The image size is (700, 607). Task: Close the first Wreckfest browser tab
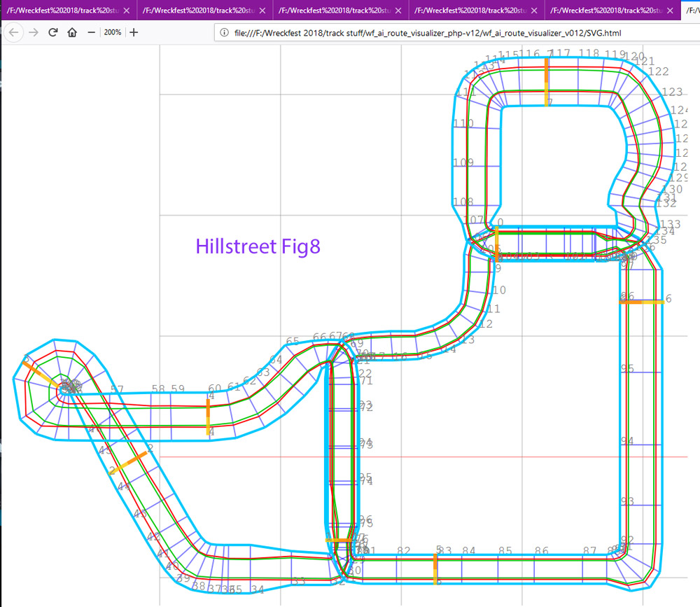tap(127, 11)
